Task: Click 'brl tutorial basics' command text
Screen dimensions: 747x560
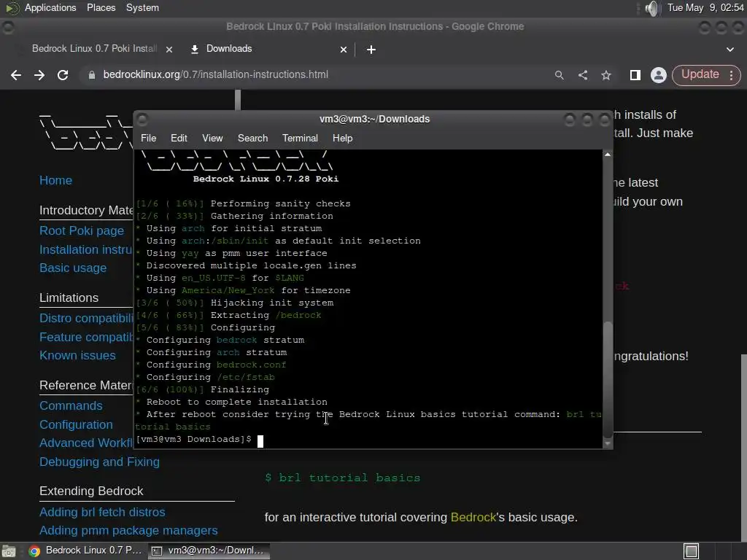Action: [343, 478]
